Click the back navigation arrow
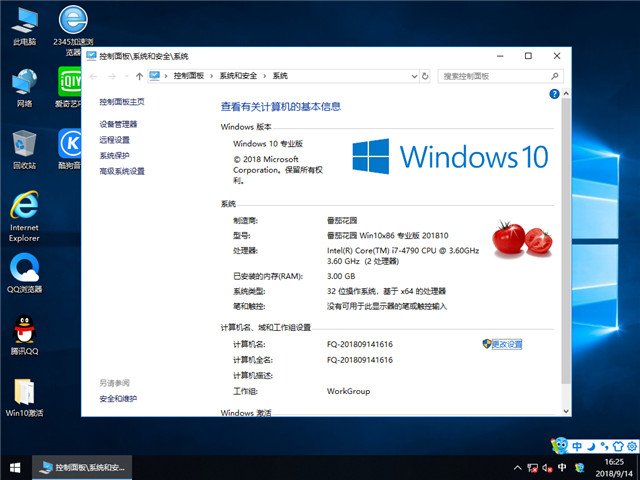640x480 pixels. click(x=94, y=76)
